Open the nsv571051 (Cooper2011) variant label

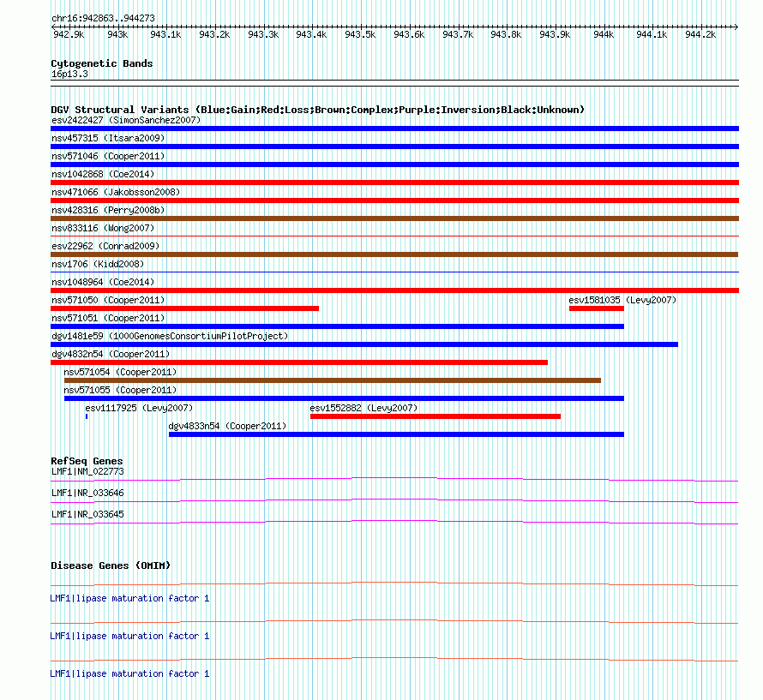[x=108, y=318]
